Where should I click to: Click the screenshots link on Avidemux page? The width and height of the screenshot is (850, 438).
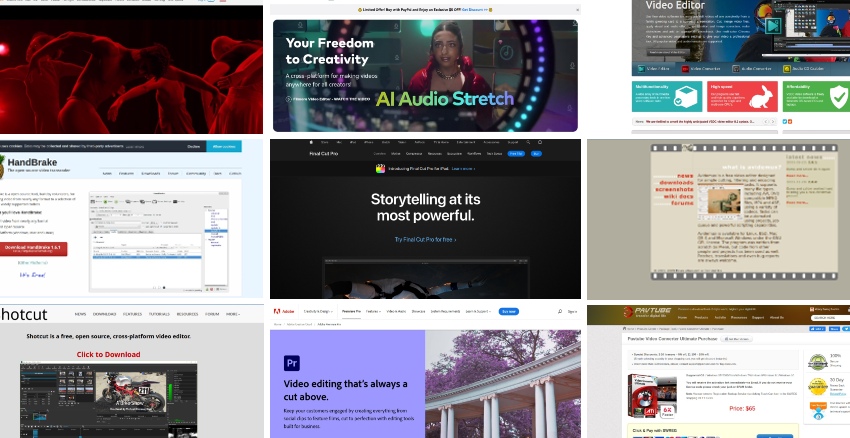pyautogui.click(x=674, y=190)
